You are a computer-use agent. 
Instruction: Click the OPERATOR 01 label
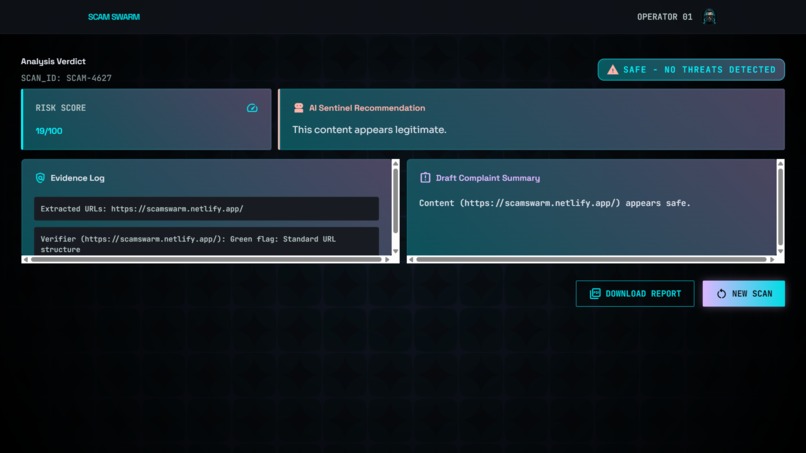pyautogui.click(x=665, y=17)
